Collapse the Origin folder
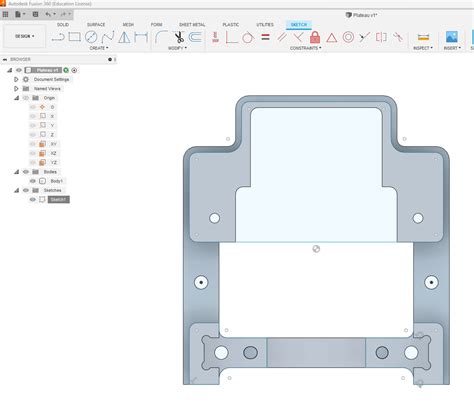The width and height of the screenshot is (474, 404). [16, 98]
